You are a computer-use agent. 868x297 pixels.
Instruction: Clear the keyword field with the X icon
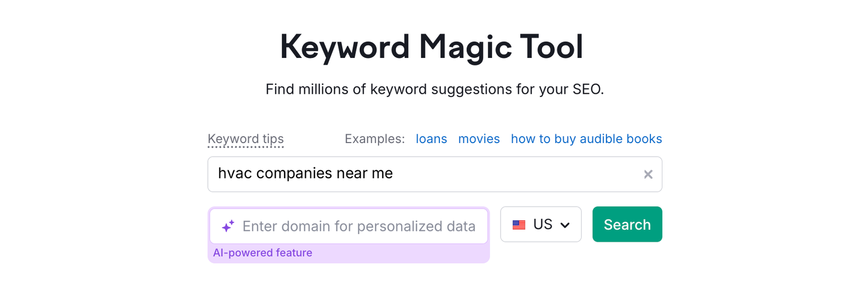[648, 175]
